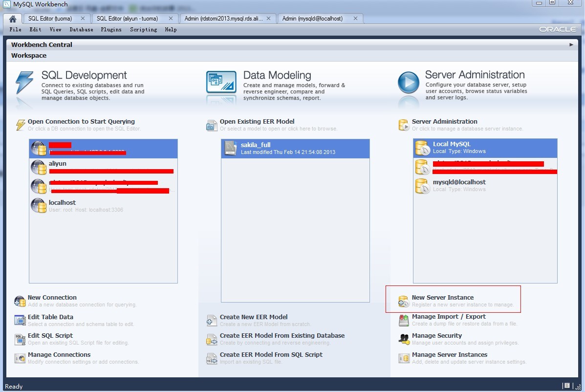Click mysqld@localhost instance name
Viewport: 585px width, 392px height.
point(459,182)
